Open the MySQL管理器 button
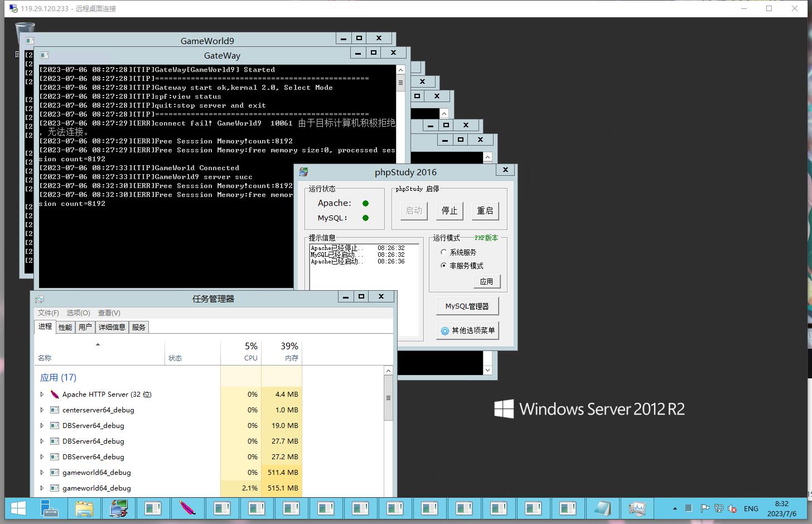The width and height of the screenshot is (812, 524). click(467, 306)
